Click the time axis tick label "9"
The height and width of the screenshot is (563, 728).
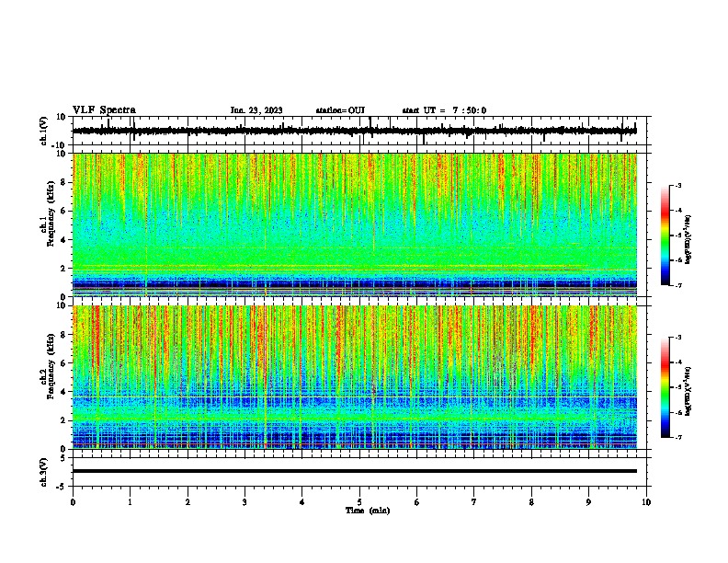[x=588, y=502]
